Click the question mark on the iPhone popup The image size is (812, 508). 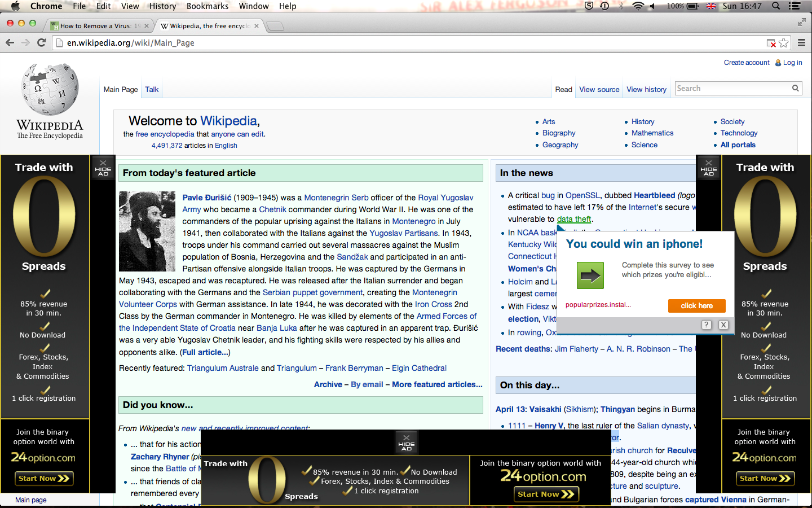click(x=707, y=325)
